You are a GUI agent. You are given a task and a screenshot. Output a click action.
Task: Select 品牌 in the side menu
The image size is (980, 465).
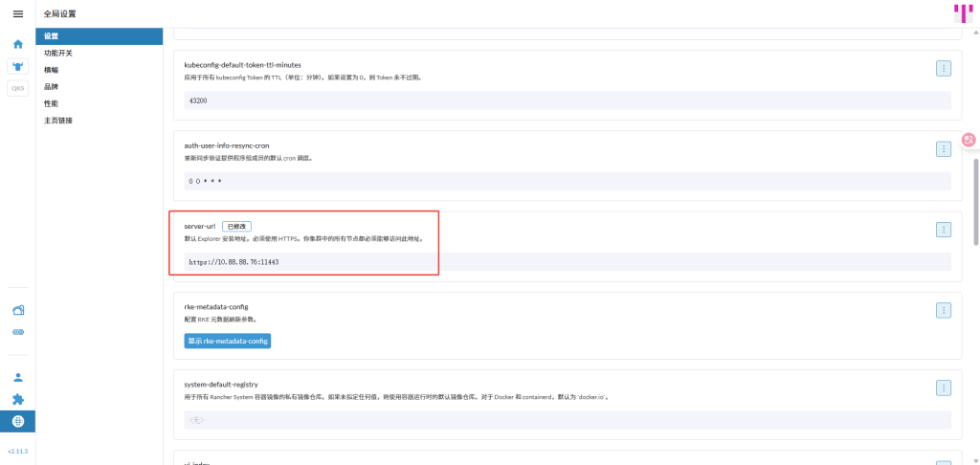[51, 86]
